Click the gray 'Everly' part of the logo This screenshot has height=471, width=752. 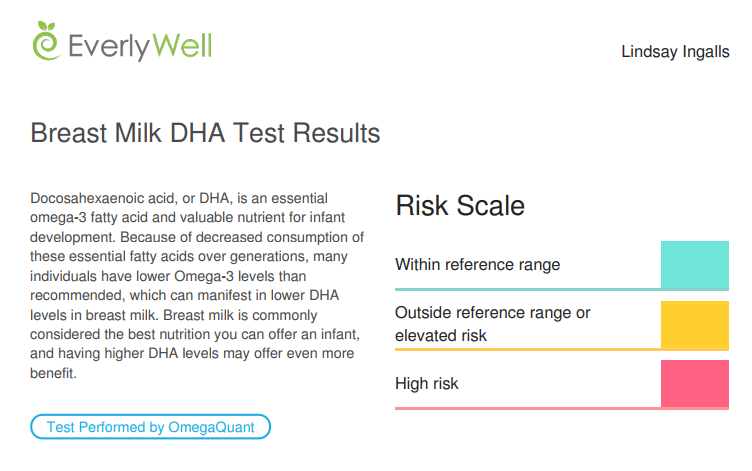point(109,47)
